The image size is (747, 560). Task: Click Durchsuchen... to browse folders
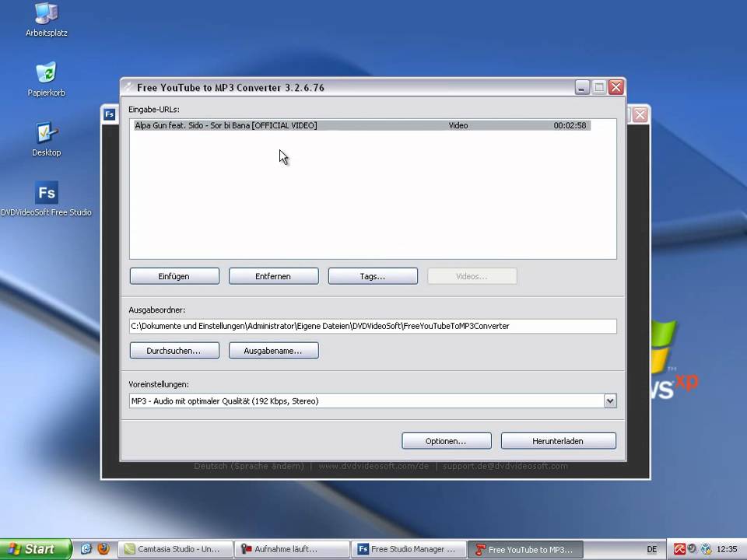[174, 351]
